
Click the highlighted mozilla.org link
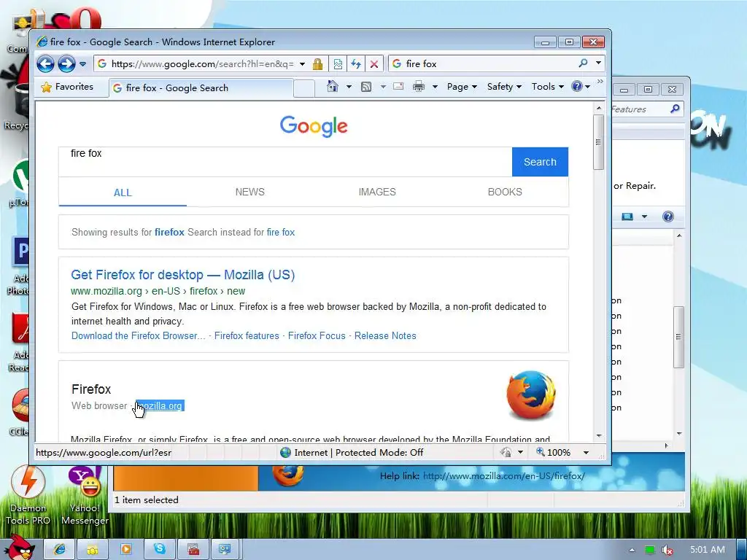click(x=160, y=405)
